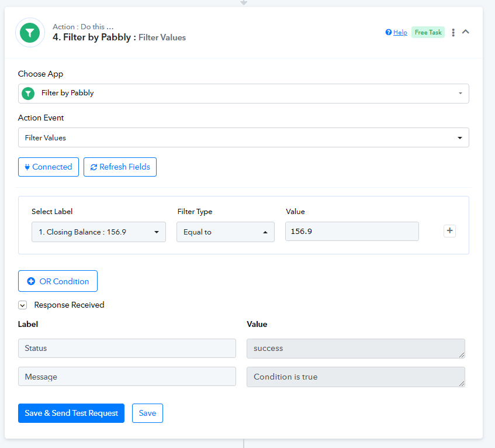Click the 'Filter Values' text in the step header
Screen dimensions: 495x448
point(162,37)
